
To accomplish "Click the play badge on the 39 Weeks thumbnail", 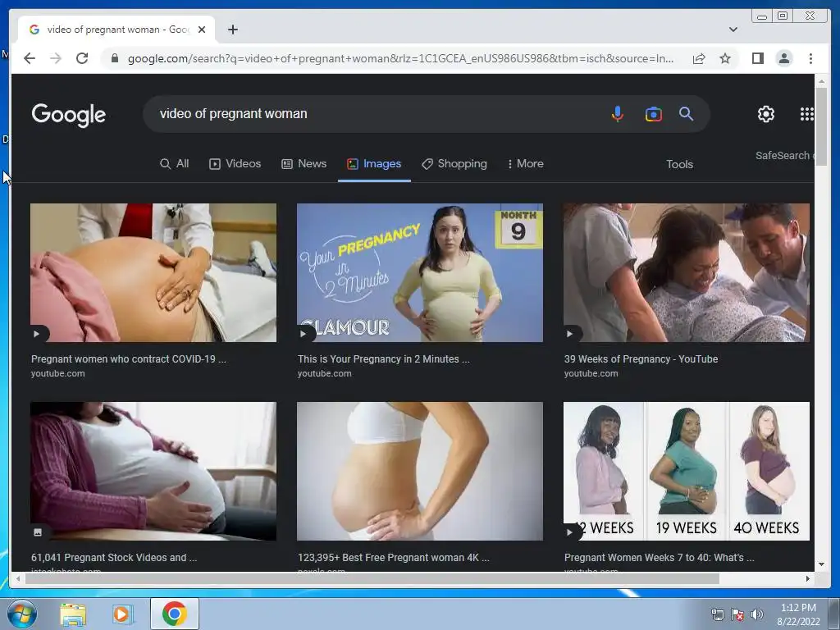I will point(570,334).
